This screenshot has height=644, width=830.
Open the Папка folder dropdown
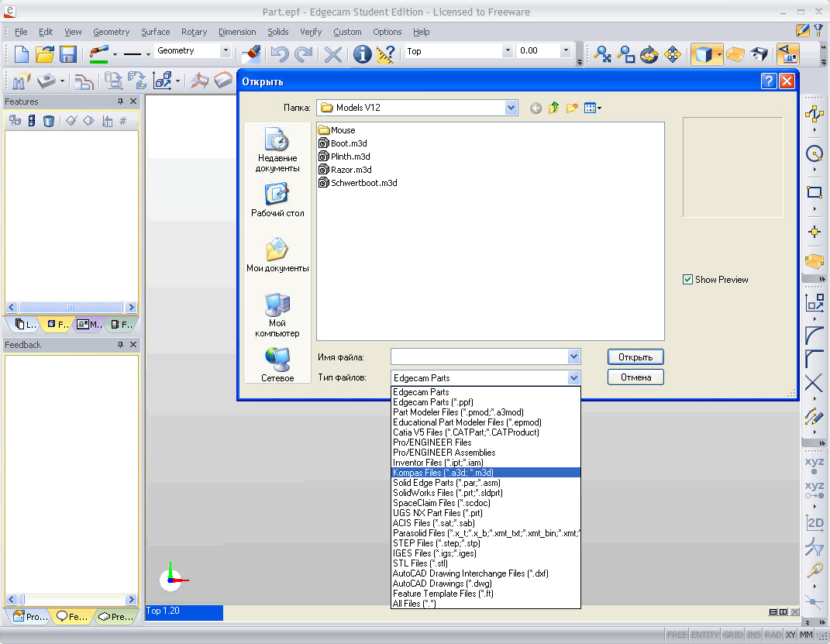[x=510, y=108]
